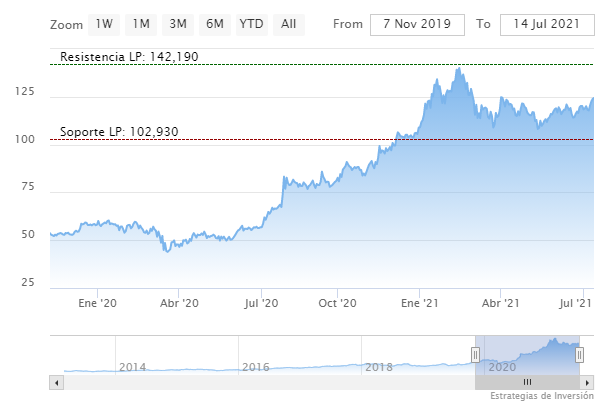
Task: Choose the 3M zoom button
Action: click(x=178, y=23)
